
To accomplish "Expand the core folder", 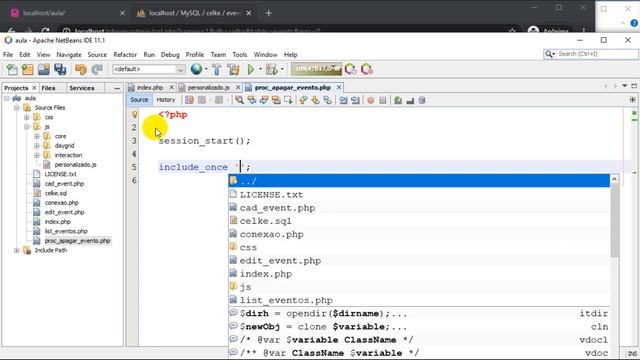I will click(37, 136).
